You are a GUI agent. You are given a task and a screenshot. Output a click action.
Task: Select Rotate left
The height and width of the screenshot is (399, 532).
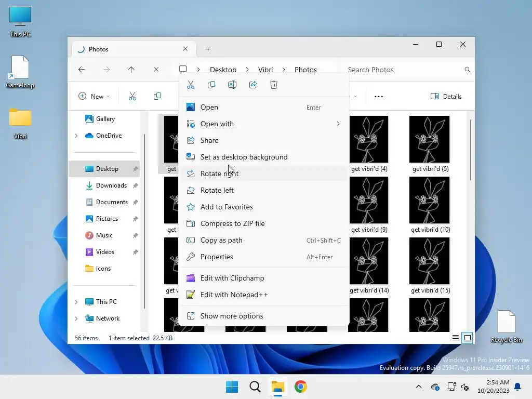[263, 190]
